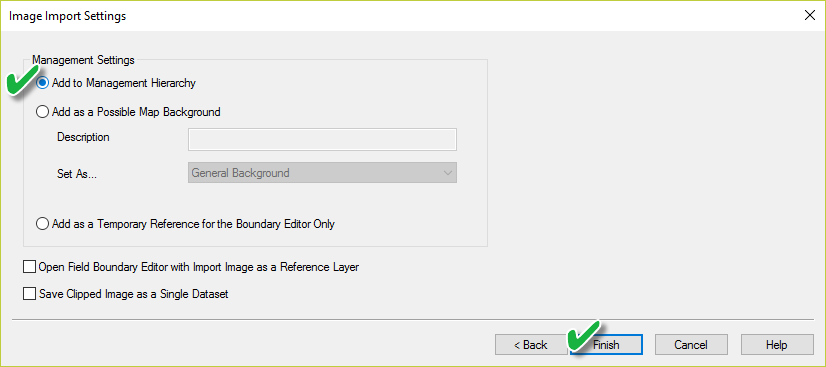Check Save Clipped Image as Single Dataset
826x367 pixels.
click(x=29, y=294)
